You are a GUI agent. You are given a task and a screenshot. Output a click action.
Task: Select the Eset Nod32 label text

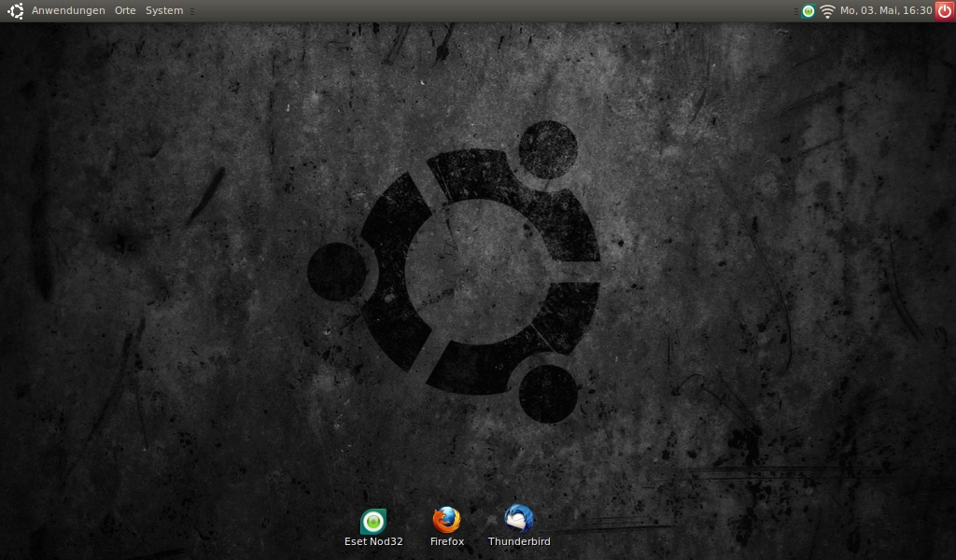tap(373, 541)
